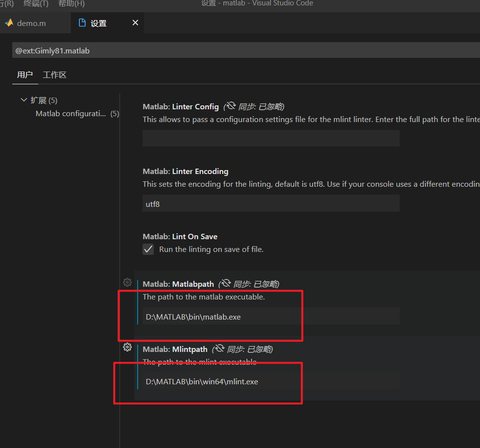
Task: Toggle the Lint On Save checkbox
Action: coord(148,249)
